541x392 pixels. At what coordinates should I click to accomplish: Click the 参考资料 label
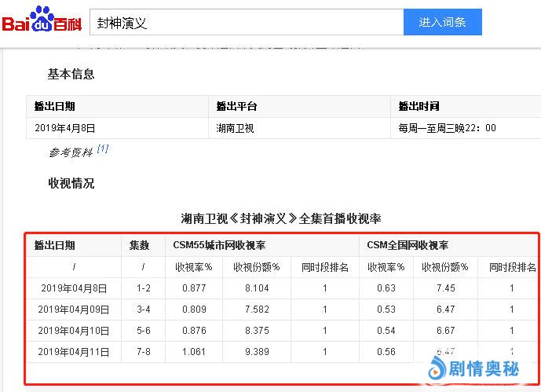click(x=71, y=152)
